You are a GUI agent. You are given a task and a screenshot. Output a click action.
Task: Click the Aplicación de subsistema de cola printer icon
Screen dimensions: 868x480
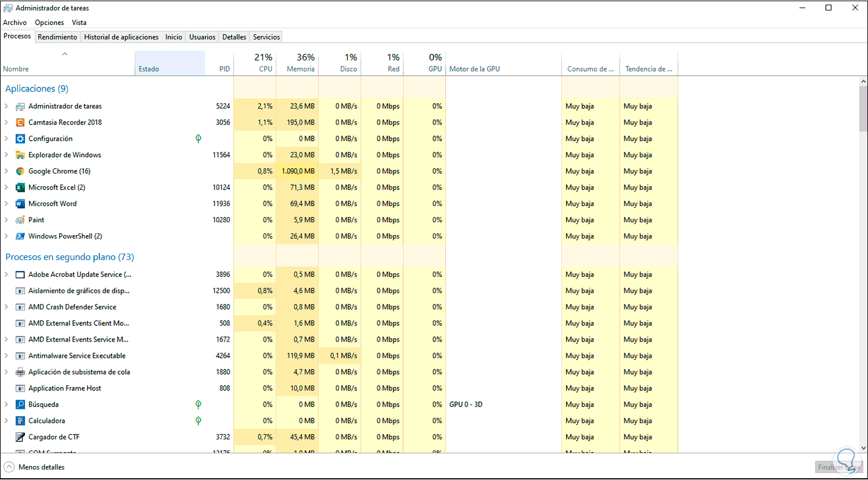click(x=20, y=372)
